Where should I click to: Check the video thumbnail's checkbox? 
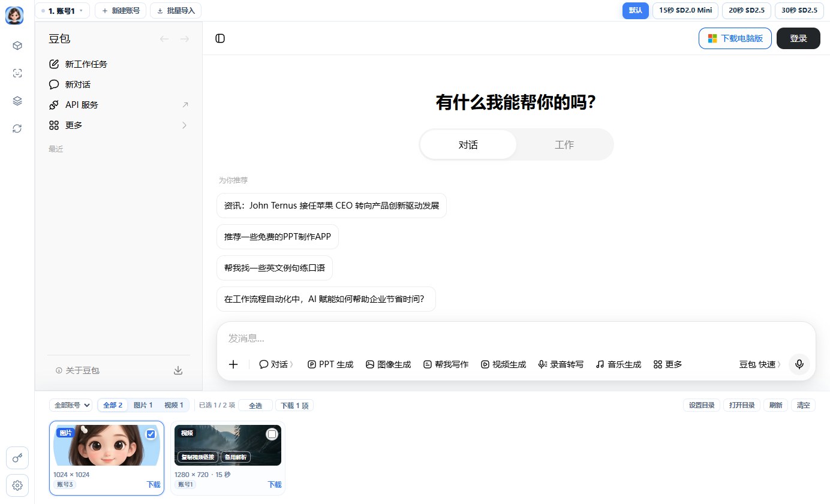click(x=272, y=434)
